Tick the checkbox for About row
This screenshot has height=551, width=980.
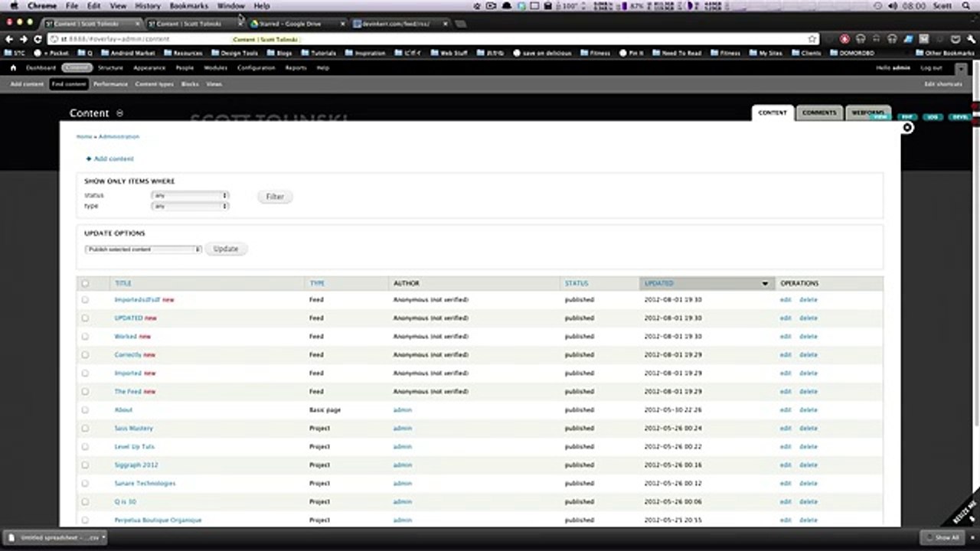(85, 410)
